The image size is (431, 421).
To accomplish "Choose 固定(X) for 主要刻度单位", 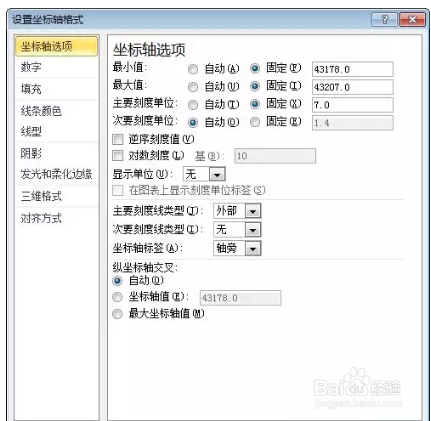I will click(x=255, y=104).
